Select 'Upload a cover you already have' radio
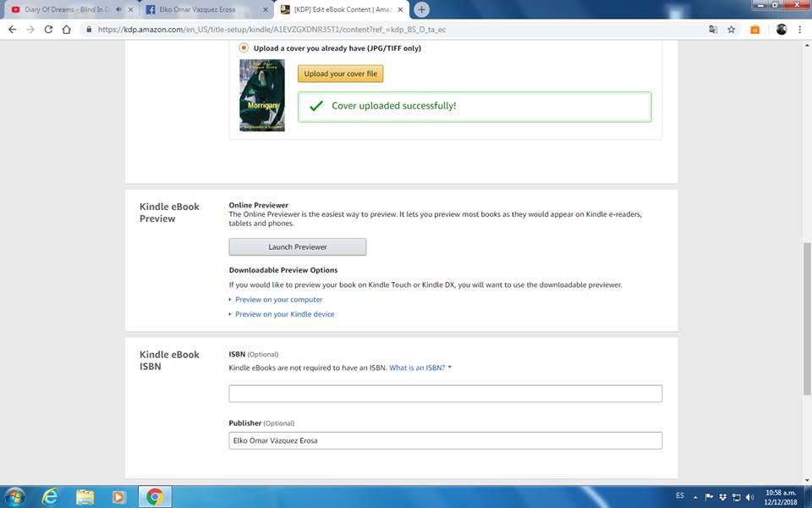The image size is (812, 508). 244,48
